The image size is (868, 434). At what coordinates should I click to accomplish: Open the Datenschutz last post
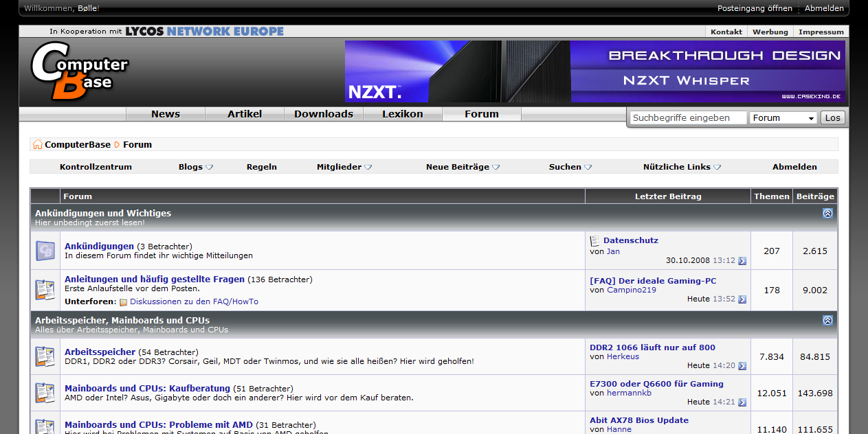tap(631, 240)
